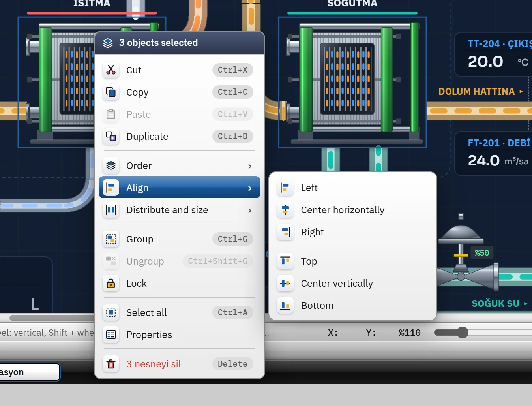Click the Duplicate icon
Screen dimensions: 532x406
(111, 136)
